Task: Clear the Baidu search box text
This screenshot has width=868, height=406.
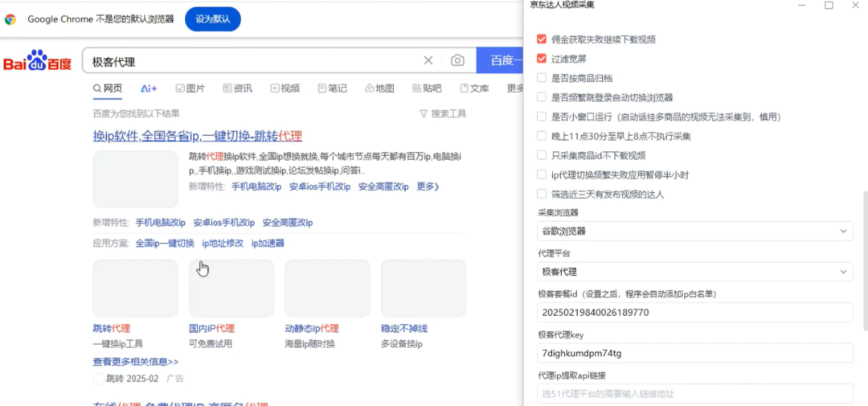Action: [428, 60]
